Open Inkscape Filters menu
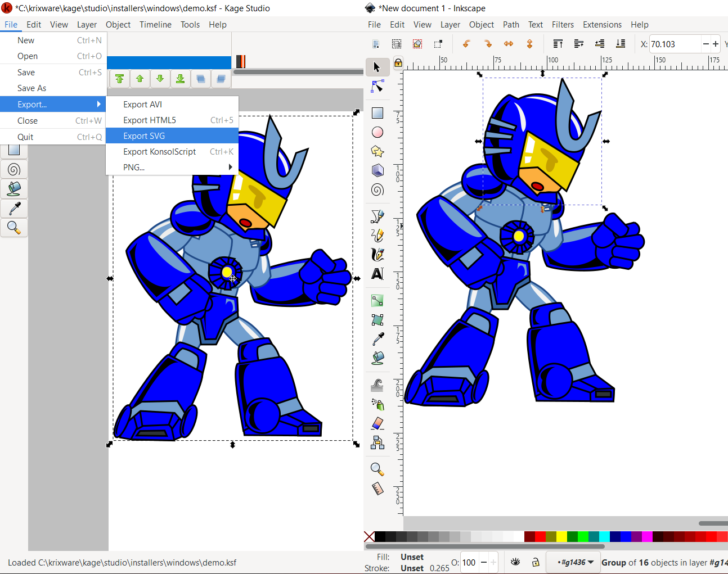Viewport: 728px width, 574px height. pyautogui.click(x=563, y=24)
